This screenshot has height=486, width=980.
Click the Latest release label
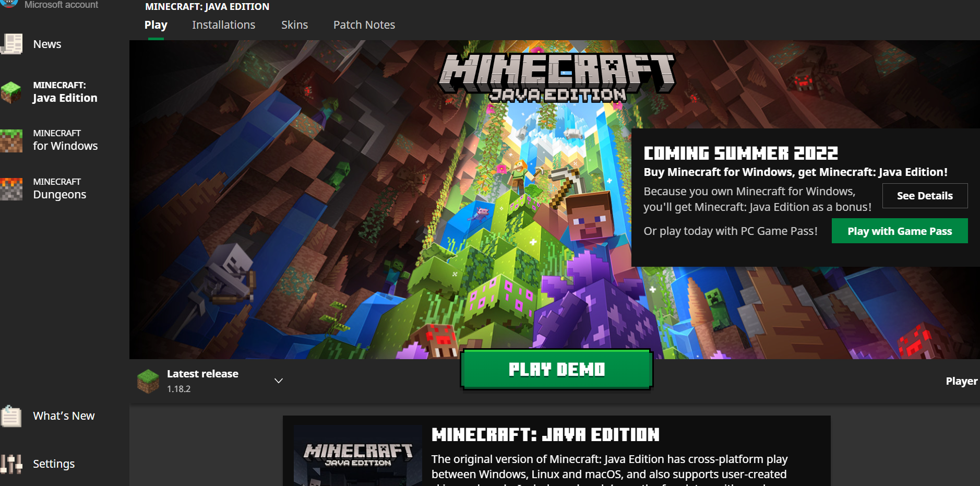(x=202, y=374)
